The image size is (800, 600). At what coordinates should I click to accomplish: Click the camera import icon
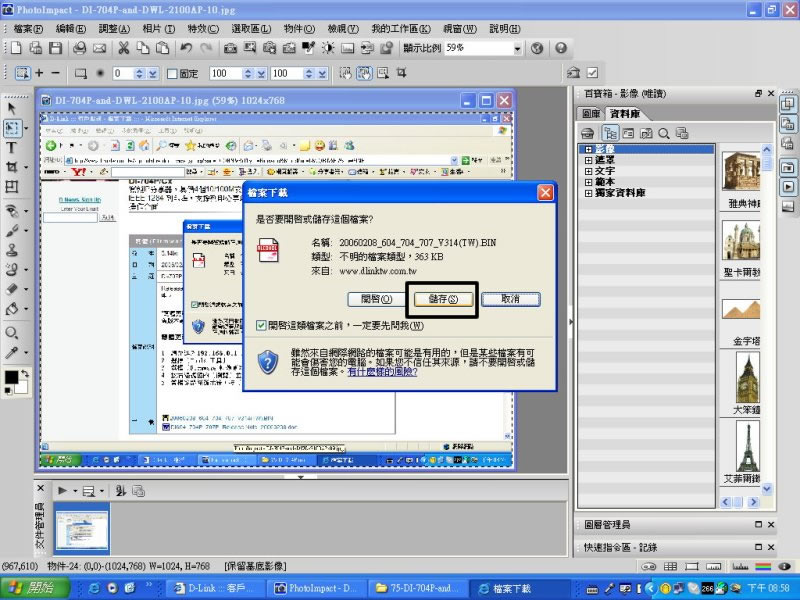(x=230, y=48)
